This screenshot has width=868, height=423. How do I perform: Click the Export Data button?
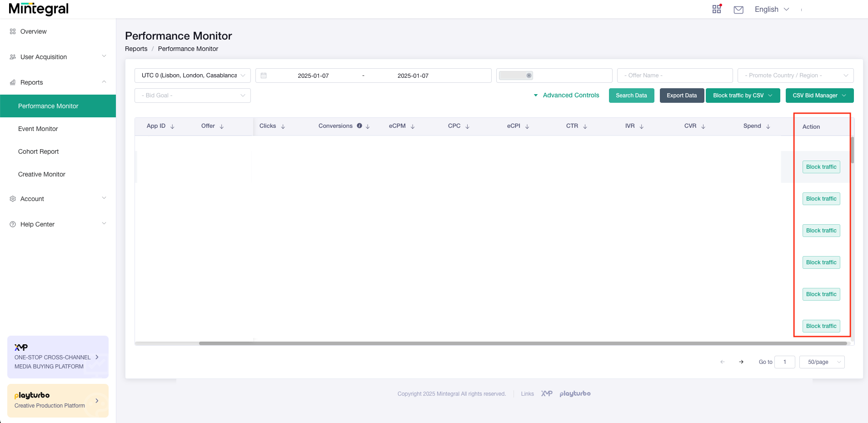click(x=681, y=96)
